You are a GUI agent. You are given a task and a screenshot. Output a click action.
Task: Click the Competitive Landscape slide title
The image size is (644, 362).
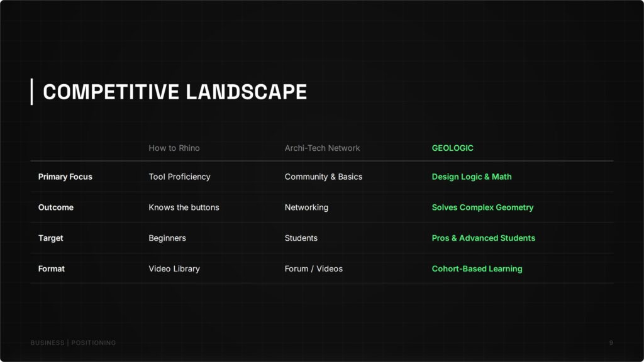click(175, 92)
